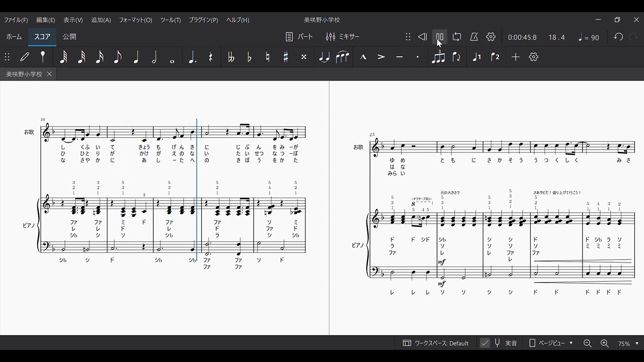
Task: Add tenuto articulation
Action: pos(399,57)
